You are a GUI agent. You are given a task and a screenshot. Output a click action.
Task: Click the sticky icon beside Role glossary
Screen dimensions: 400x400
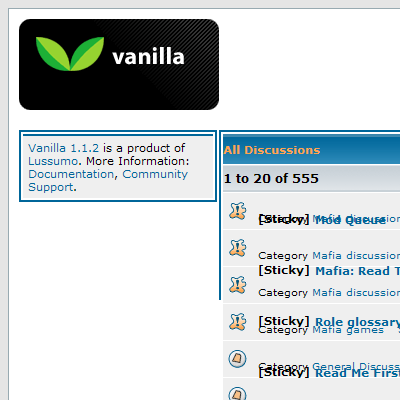pos(238,322)
